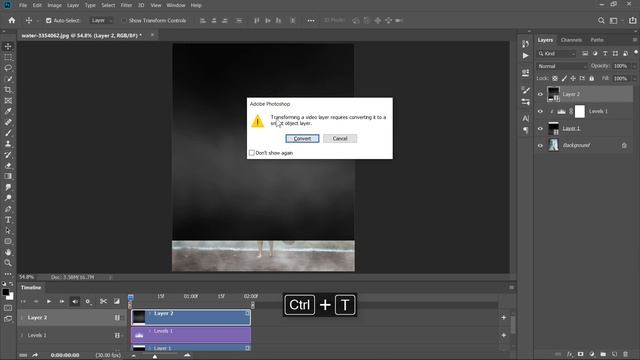Open the File menu
This screenshot has height=360, width=640.
(x=23, y=5)
